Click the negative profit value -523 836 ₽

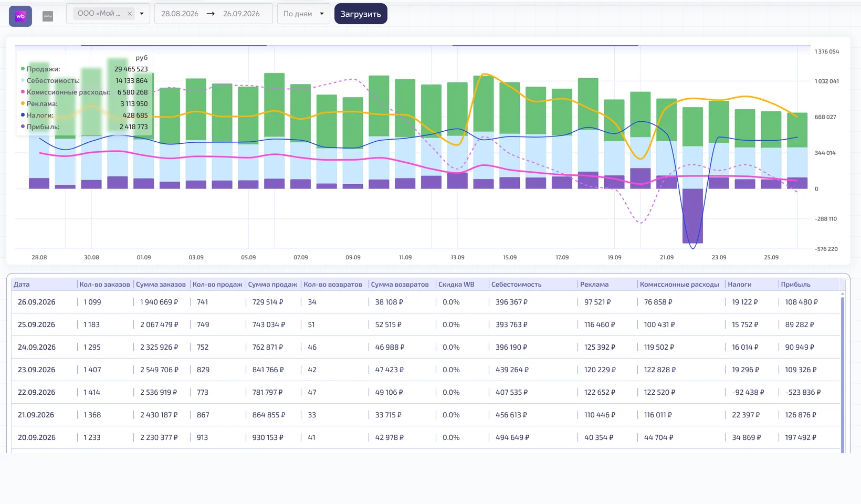point(803,392)
